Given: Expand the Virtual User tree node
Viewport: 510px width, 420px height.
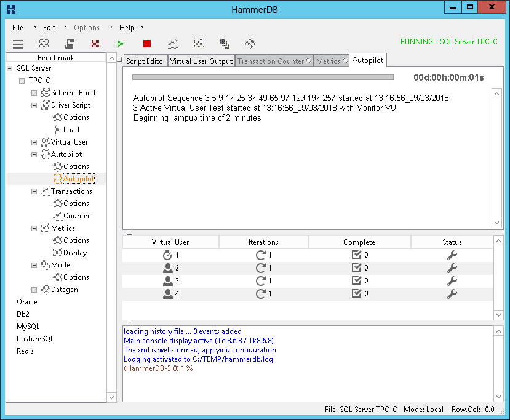Looking at the screenshot, I should pos(34,142).
